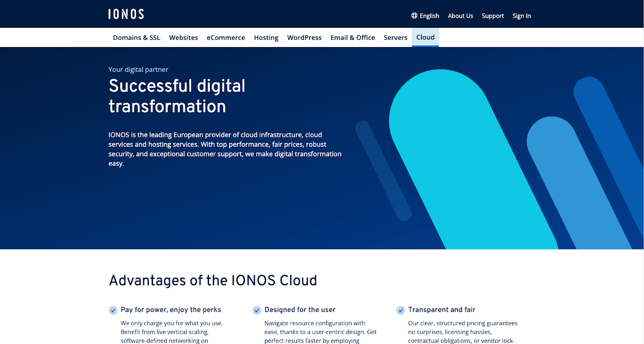
Task: Select the active Cloud tab
Action: click(425, 37)
